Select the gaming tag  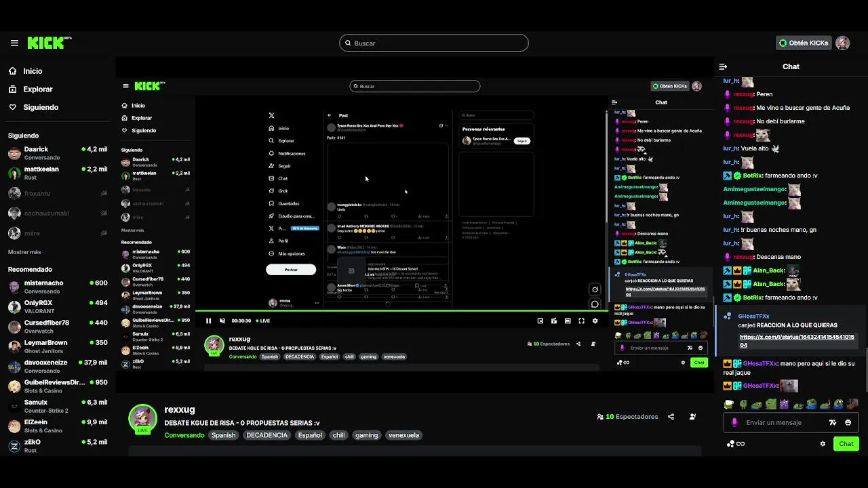pos(366,435)
